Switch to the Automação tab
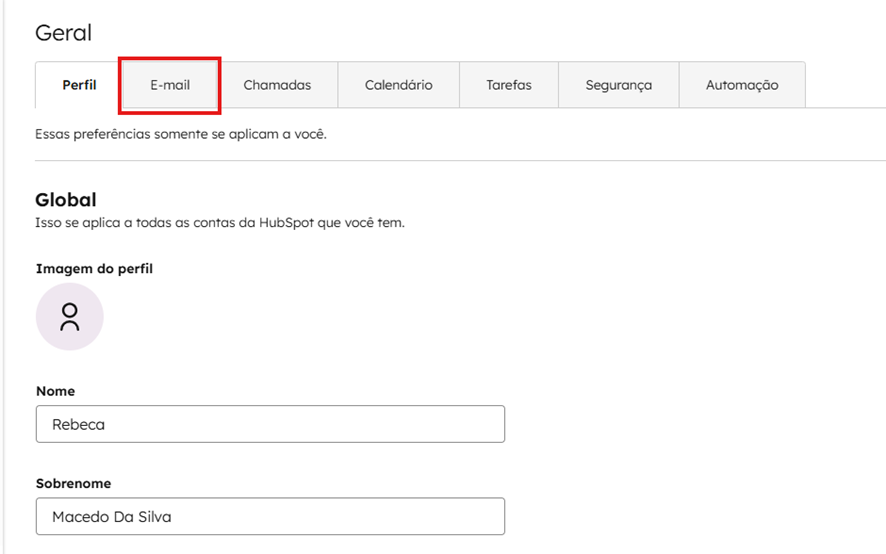 (741, 85)
